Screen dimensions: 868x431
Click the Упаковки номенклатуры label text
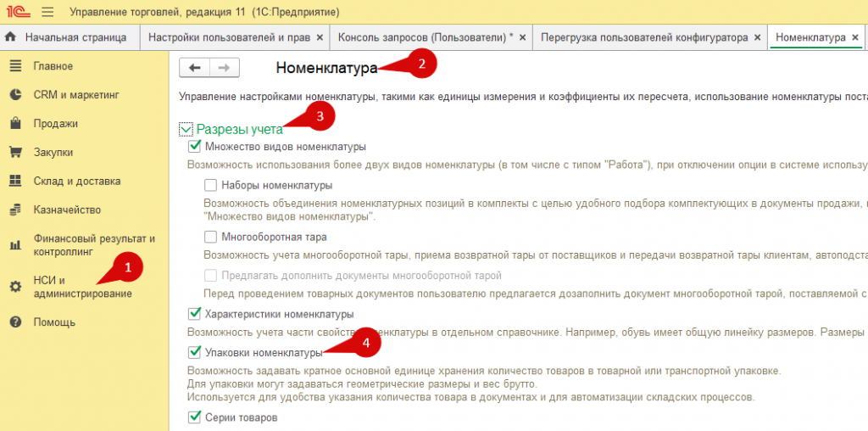(264, 352)
